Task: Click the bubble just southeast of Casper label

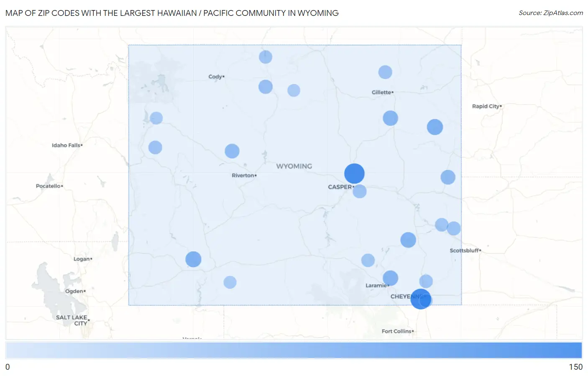Action: [360, 191]
